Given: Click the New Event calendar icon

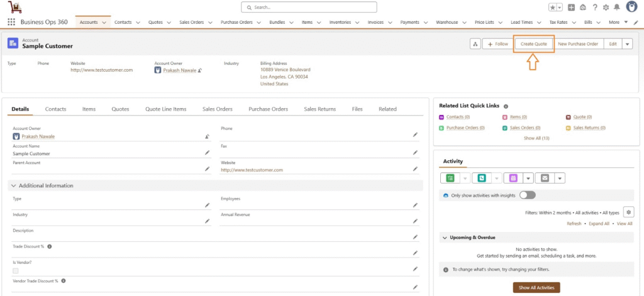Looking at the screenshot, I should [x=513, y=178].
